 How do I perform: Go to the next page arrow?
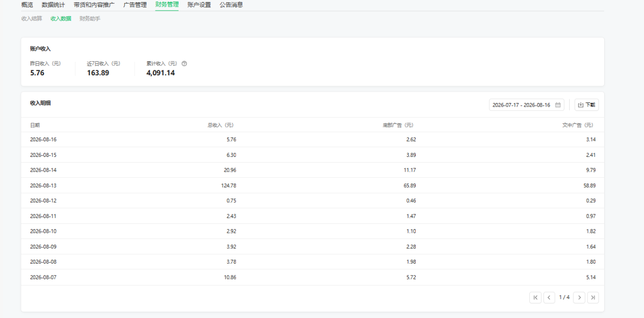pyautogui.click(x=579, y=297)
